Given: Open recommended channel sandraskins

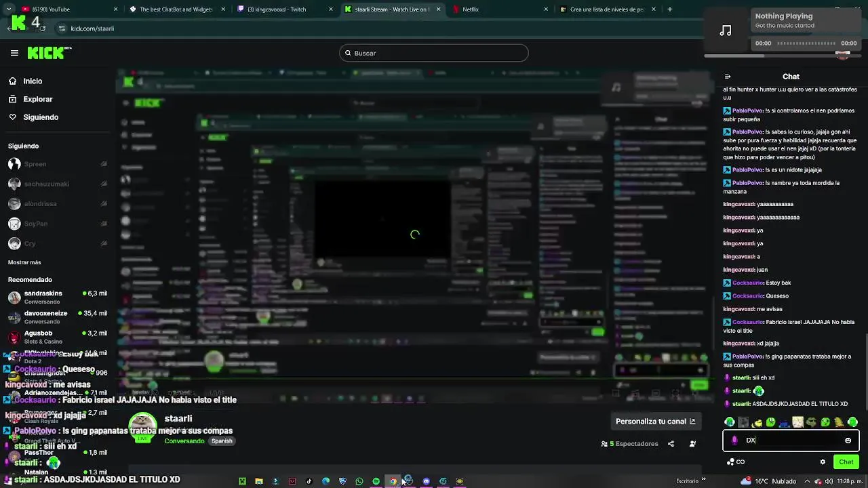Looking at the screenshot, I should point(58,297).
